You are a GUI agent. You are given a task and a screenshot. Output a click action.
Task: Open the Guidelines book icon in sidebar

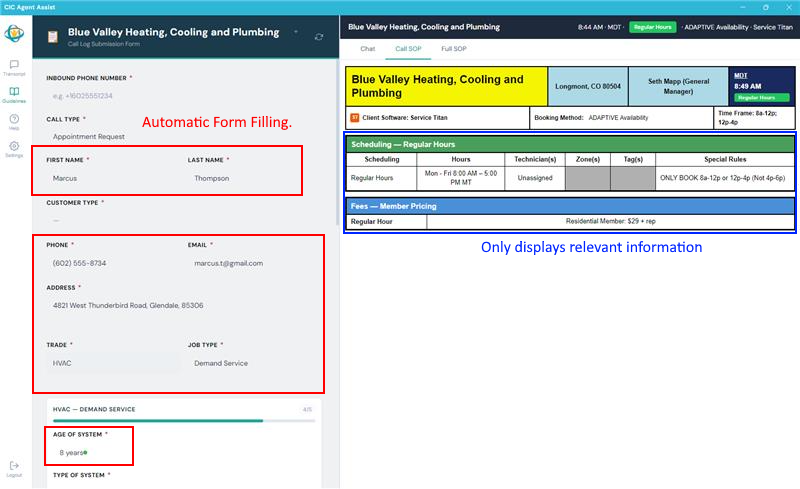pos(14,94)
